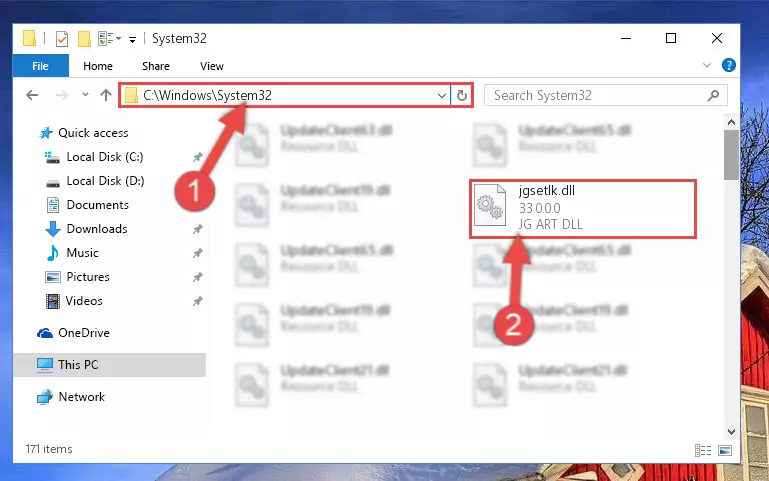769x481 pixels.
Task: Click the scrollbar up arrow
Action: click(x=731, y=123)
